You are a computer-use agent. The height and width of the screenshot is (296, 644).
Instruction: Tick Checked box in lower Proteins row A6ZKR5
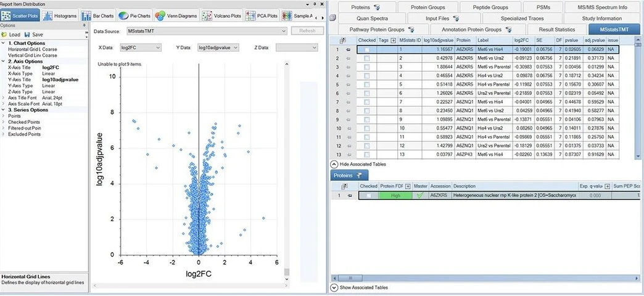[368, 195]
